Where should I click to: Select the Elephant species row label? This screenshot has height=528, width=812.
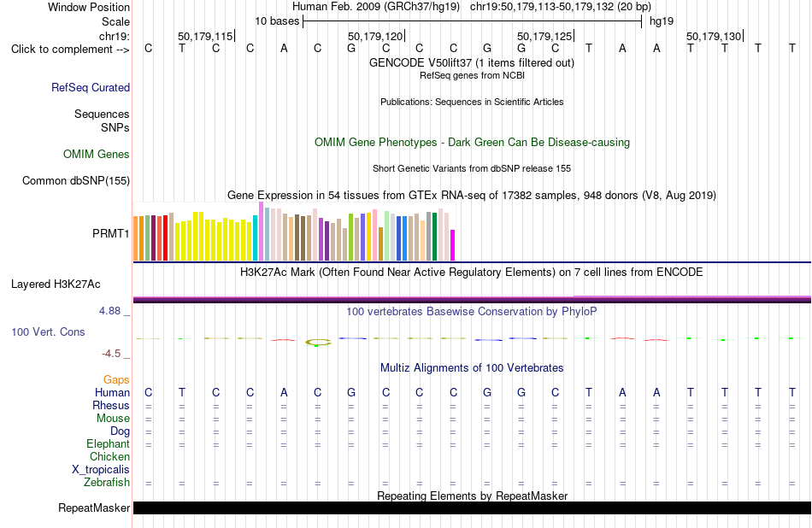pos(109,443)
